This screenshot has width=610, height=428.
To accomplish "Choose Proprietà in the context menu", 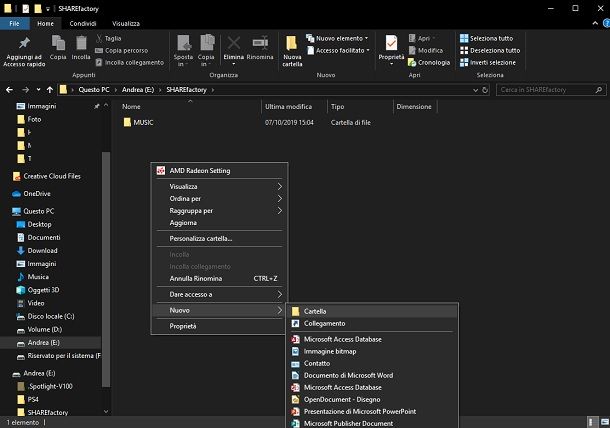I will (219, 326).
